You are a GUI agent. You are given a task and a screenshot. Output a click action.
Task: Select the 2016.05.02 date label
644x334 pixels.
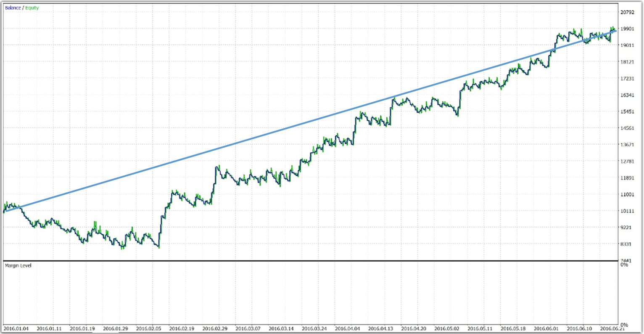pyautogui.click(x=446, y=329)
